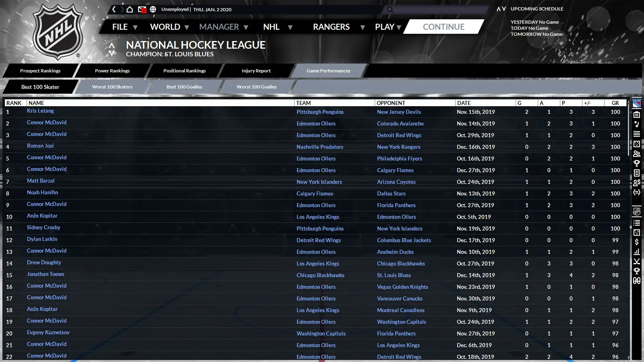Screen dimensions: 644x362
Task: Open Sidney Crosby player link
Action: pyautogui.click(x=43, y=228)
